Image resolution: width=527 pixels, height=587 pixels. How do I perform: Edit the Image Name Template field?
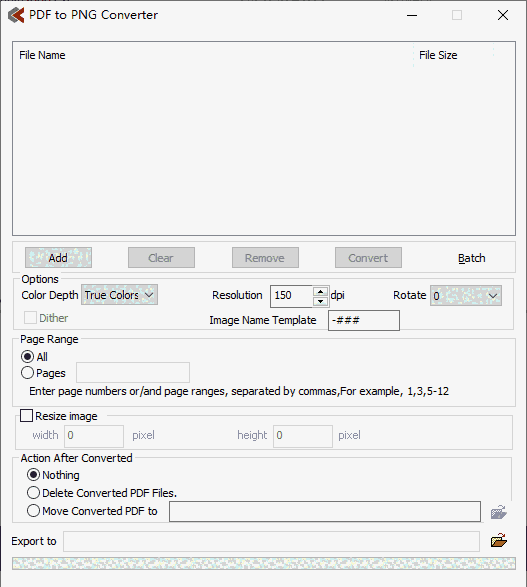click(x=364, y=320)
